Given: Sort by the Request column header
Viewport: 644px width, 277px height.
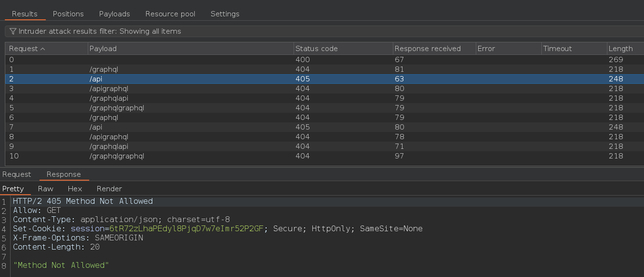Looking at the screenshot, I should (x=46, y=49).
